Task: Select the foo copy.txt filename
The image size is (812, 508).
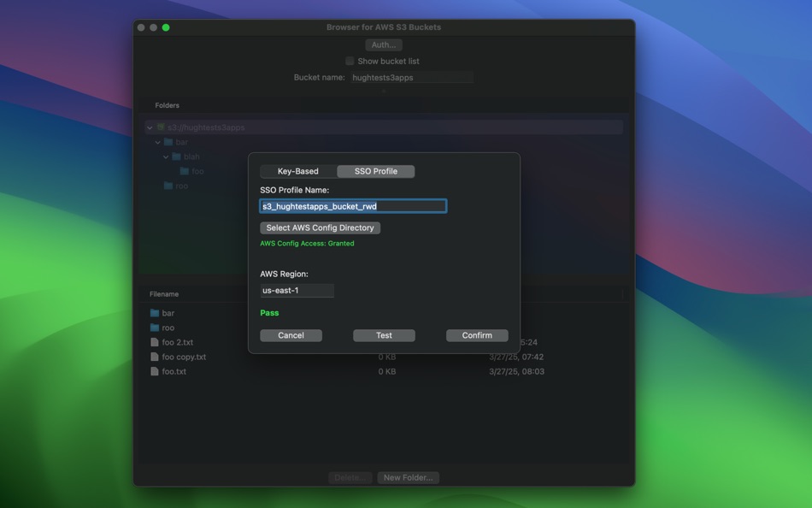Action: pyautogui.click(x=184, y=357)
